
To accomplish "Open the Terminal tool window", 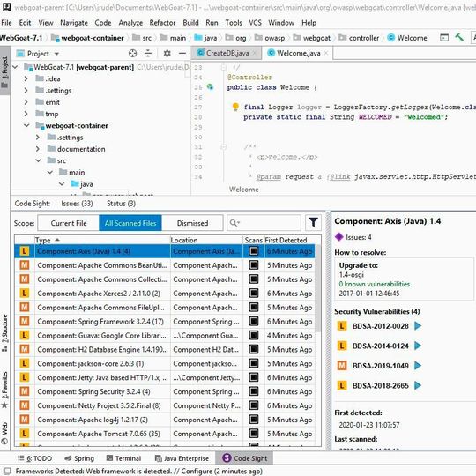I will pos(124,458).
